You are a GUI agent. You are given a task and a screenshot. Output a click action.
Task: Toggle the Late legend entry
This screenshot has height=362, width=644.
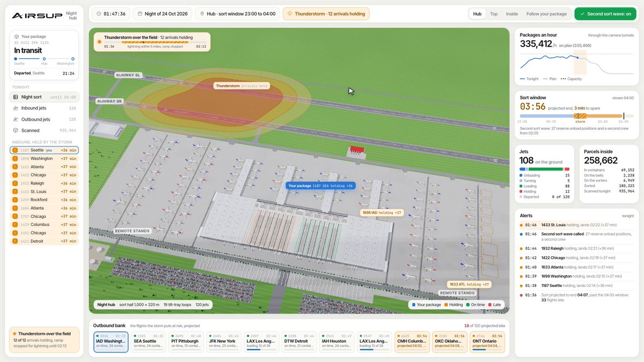point(496,305)
